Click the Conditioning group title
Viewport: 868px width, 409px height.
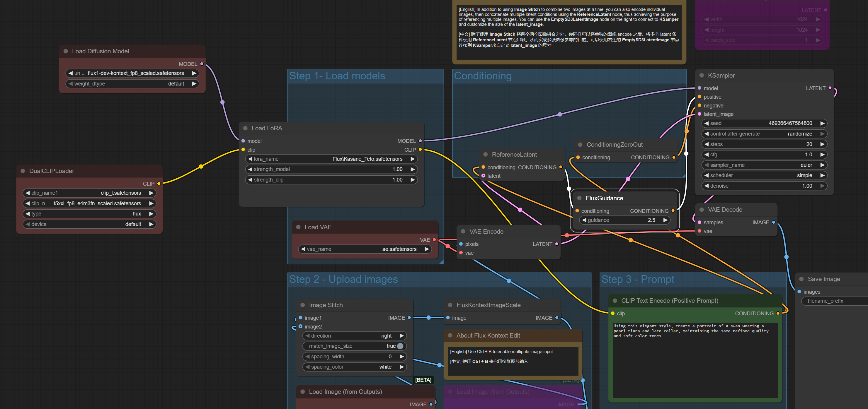pos(483,76)
